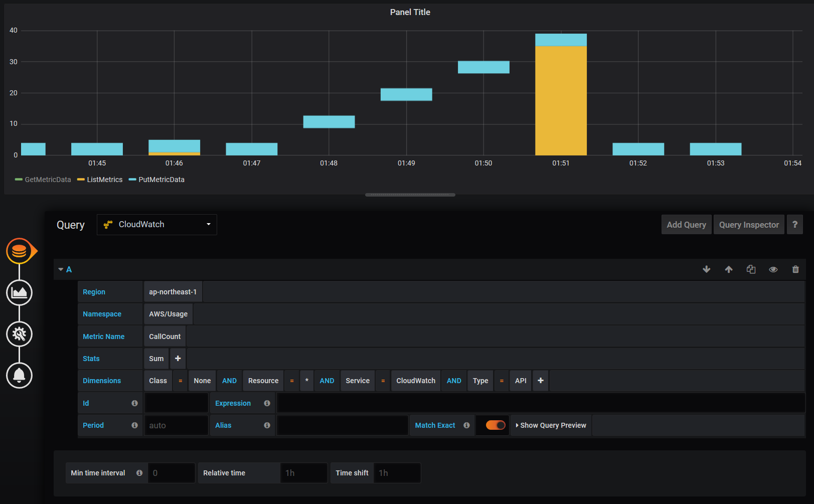Open the General panel settings wrench icon

coord(19,334)
